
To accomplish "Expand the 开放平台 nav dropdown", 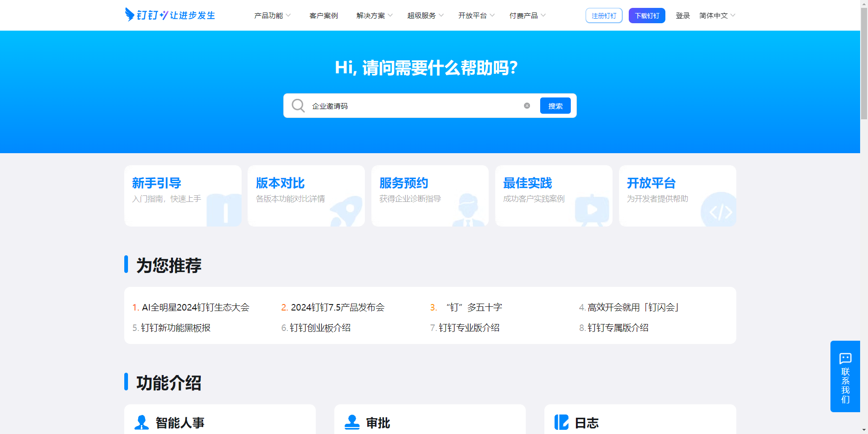I will pyautogui.click(x=477, y=15).
